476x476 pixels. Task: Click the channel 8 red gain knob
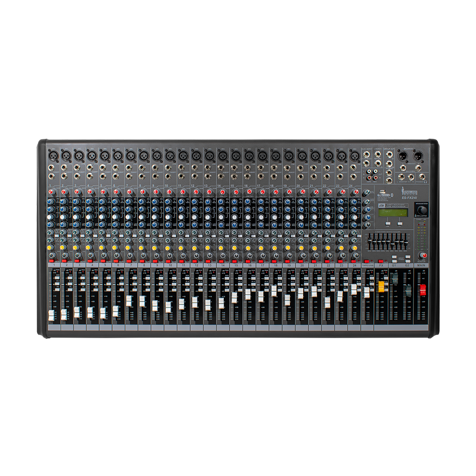point(143,192)
